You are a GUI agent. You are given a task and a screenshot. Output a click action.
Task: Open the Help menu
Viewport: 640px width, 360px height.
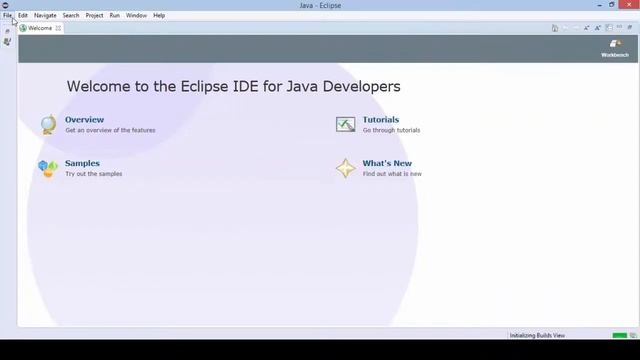tap(159, 16)
